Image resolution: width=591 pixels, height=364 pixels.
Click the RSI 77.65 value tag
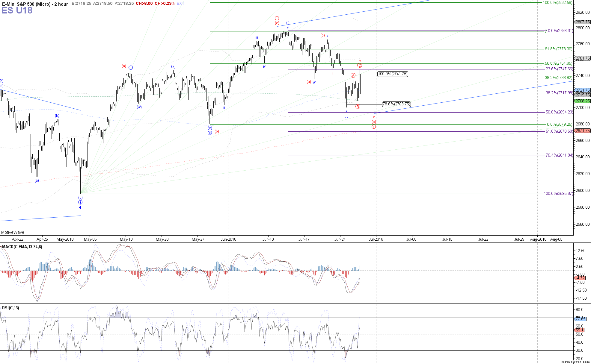tap(581, 319)
